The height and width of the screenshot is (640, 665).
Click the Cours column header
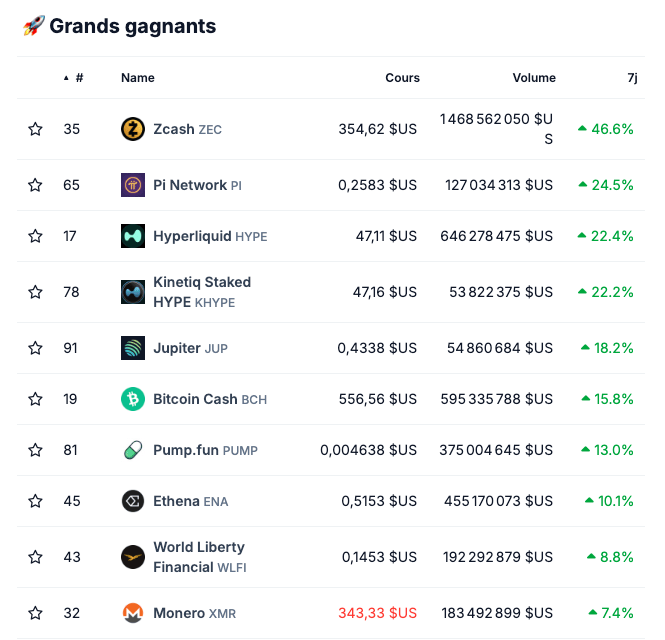coord(402,78)
